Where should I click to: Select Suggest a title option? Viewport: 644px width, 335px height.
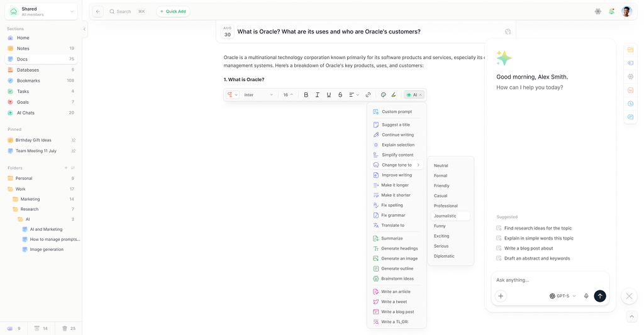(x=397, y=125)
